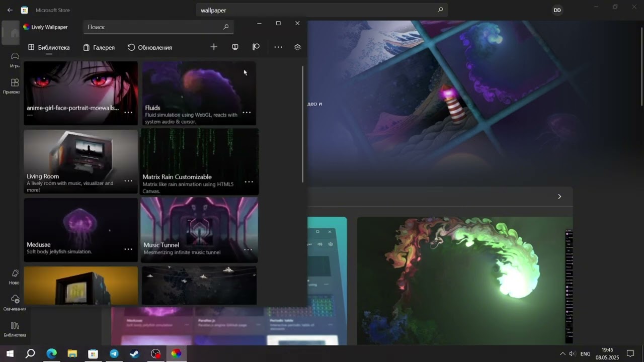Open the display control panel monitor icon
This screenshot has width=644, height=362.
(235, 47)
